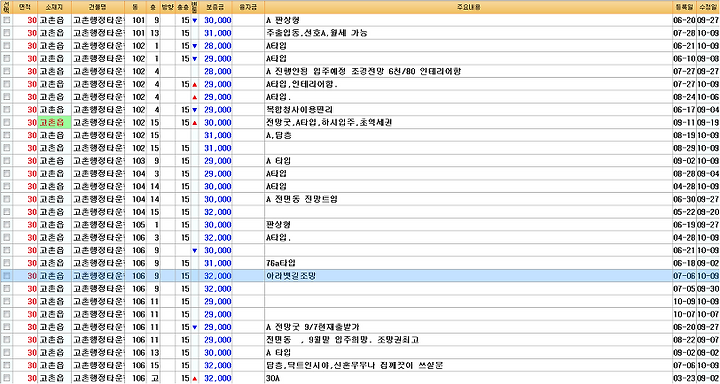The width and height of the screenshot is (720, 384).
Task: Check the box for the '30A' row
Action: pyautogui.click(x=6, y=378)
